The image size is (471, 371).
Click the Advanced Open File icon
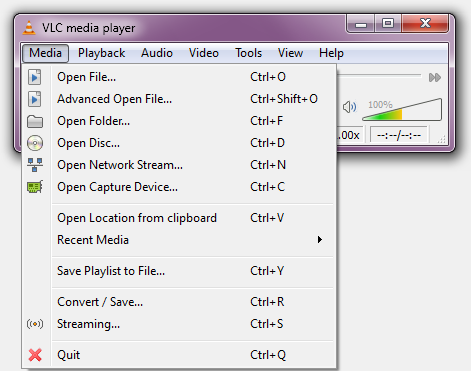35,99
